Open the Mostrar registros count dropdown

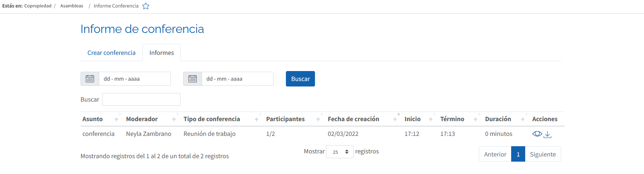click(x=340, y=152)
